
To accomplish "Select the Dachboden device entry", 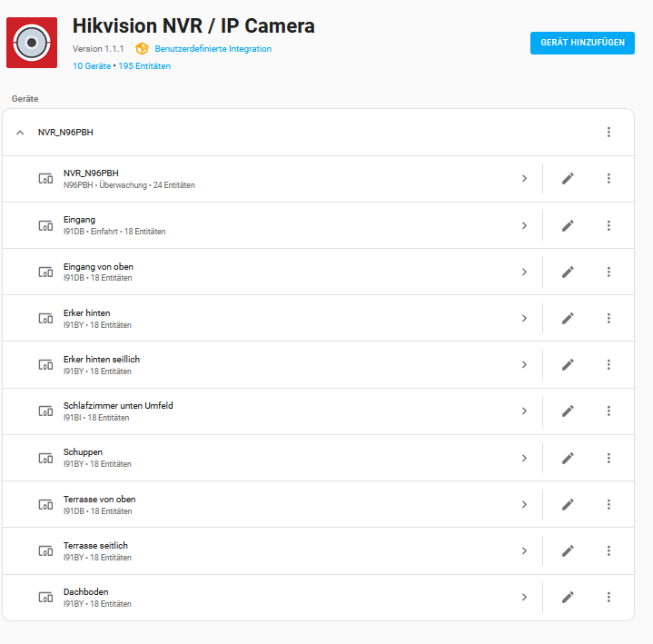I will (x=272, y=597).
